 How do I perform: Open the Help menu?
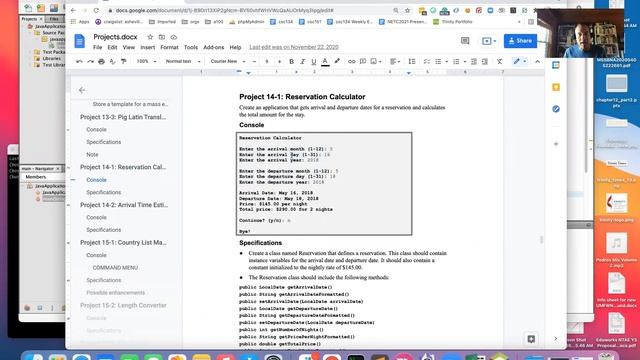235,47
